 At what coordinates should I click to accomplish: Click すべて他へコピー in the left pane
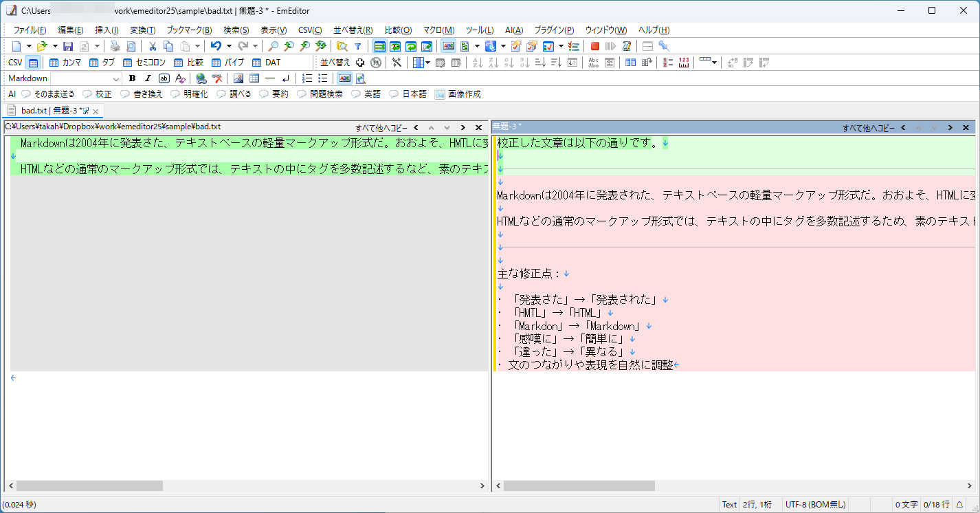pyautogui.click(x=381, y=127)
